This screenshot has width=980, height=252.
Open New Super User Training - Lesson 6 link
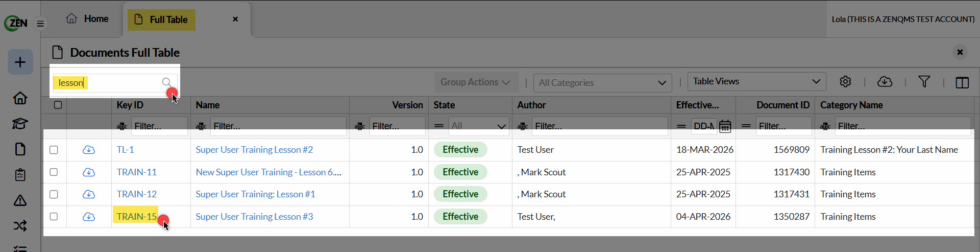pos(268,172)
